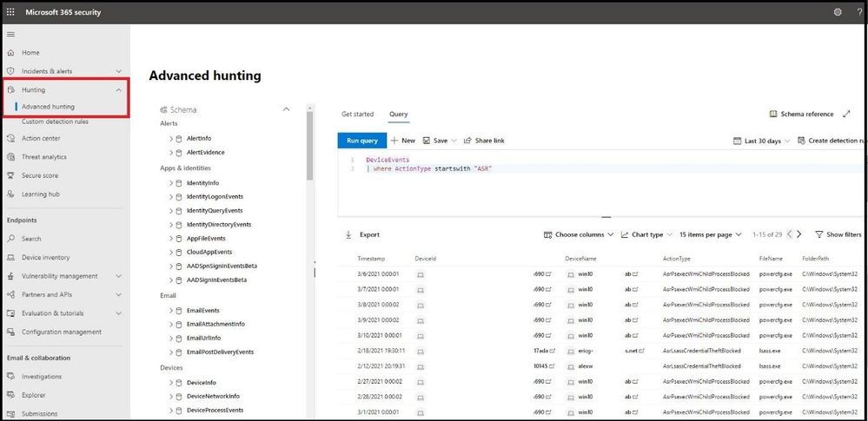Click Share link button
This screenshot has height=421, width=868.
point(484,141)
